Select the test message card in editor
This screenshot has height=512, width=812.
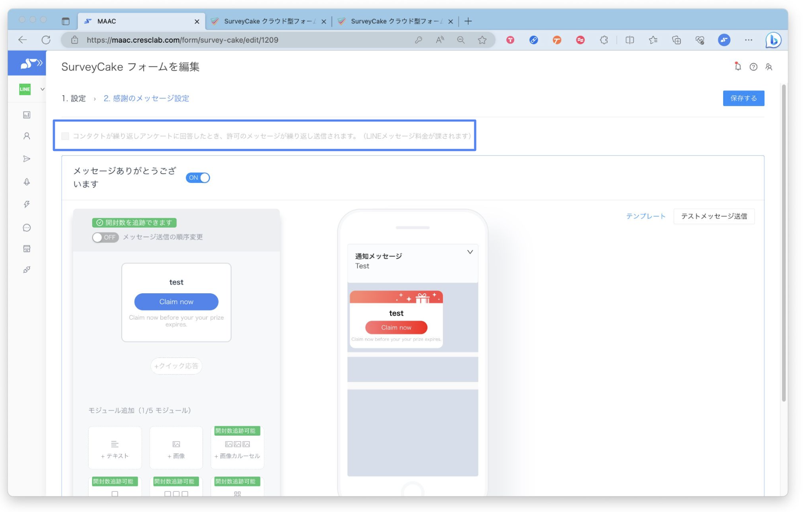coord(176,302)
